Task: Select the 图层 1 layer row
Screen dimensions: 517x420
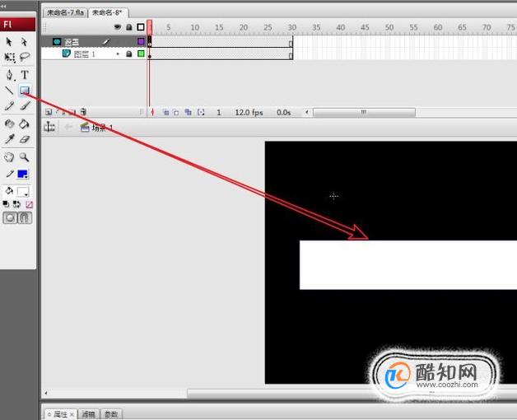Action: 94,54
